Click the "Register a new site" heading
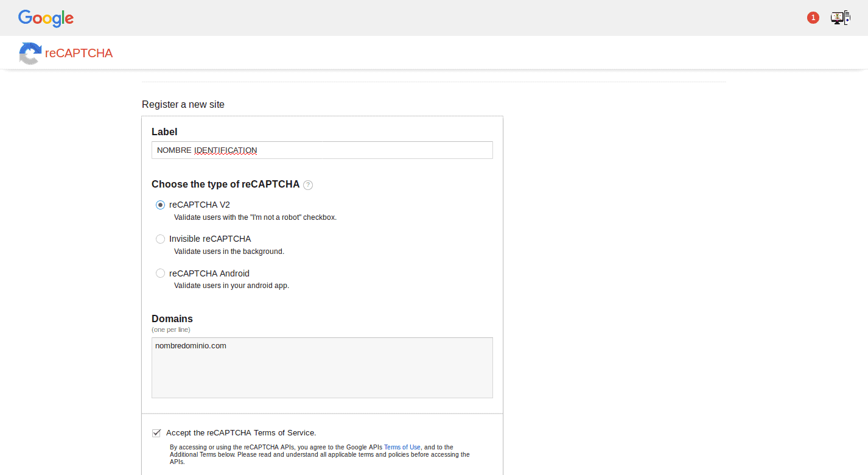This screenshot has width=868, height=475. [x=183, y=105]
